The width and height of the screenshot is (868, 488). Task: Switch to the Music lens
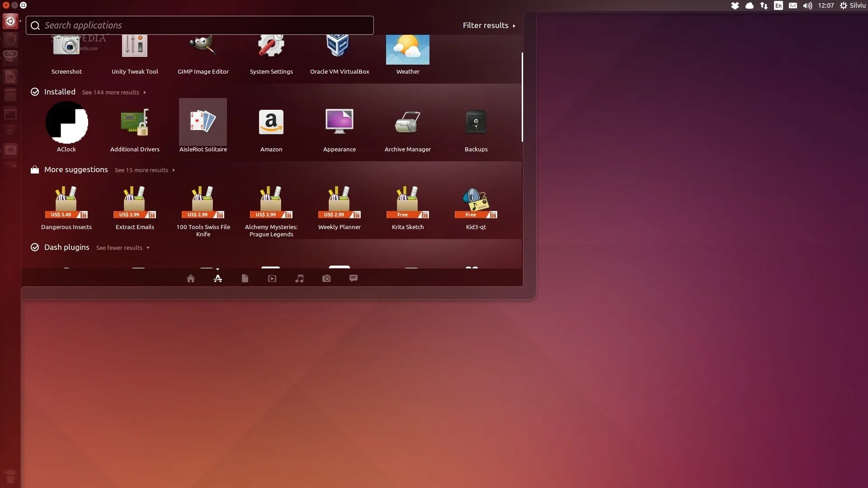click(x=299, y=278)
